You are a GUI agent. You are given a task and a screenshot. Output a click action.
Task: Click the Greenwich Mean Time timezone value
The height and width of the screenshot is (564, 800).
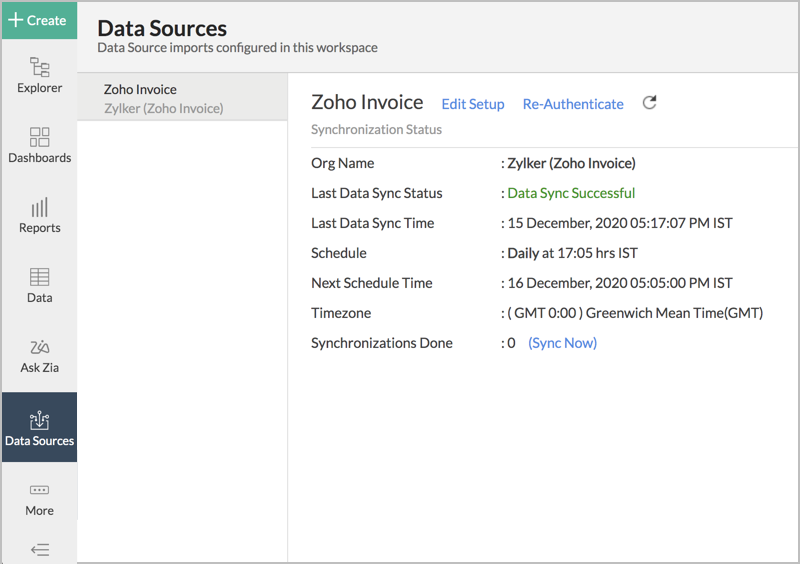click(635, 313)
